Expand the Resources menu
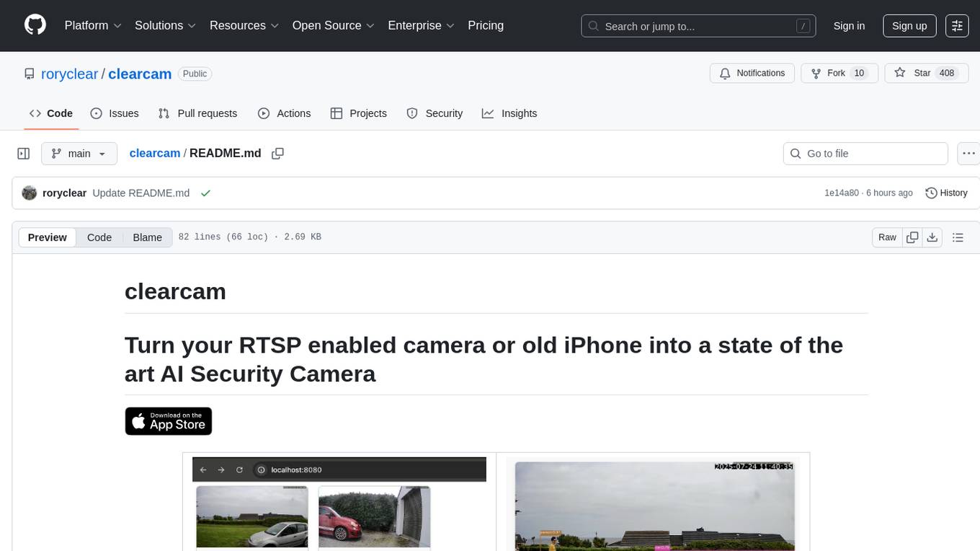980x551 pixels. pyautogui.click(x=244, y=25)
